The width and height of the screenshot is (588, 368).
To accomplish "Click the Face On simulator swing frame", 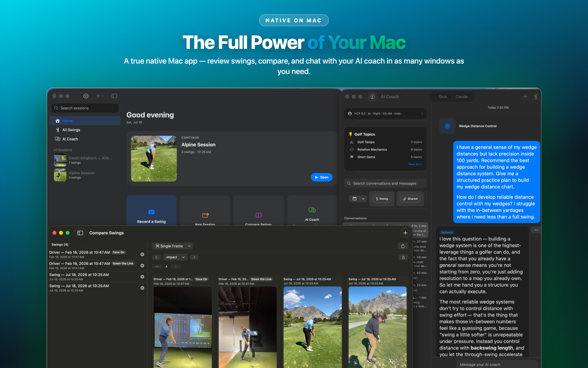I will point(183,327).
